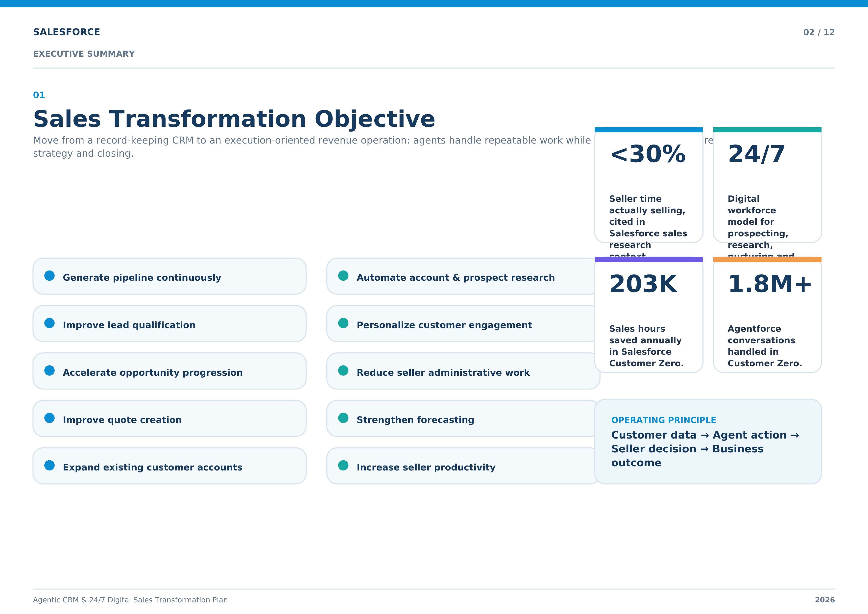This screenshot has width=868, height=614.
Task: Select the Improve lead qualification text
Action: [129, 325]
